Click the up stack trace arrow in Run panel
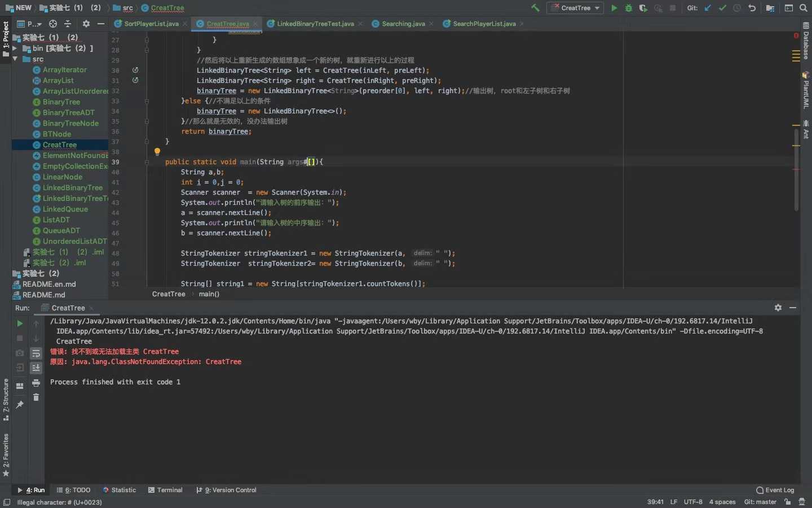 [x=36, y=323]
